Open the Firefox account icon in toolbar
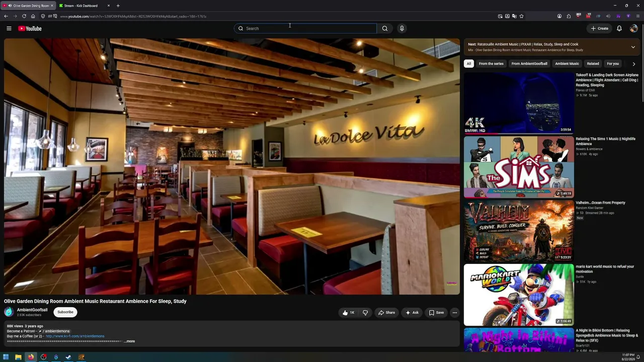 coord(559,16)
